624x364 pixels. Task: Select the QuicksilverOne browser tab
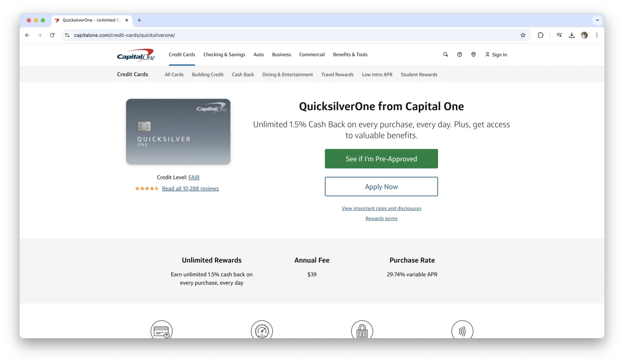91,20
